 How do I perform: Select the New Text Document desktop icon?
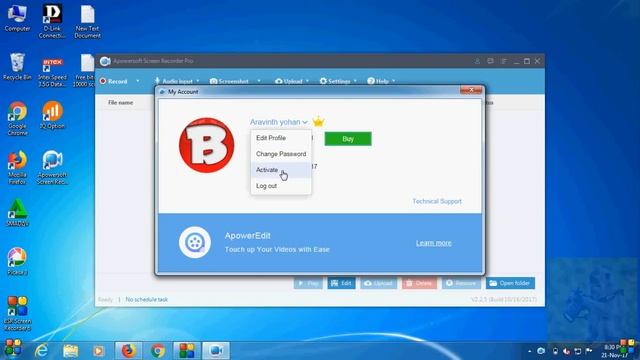[87, 21]
